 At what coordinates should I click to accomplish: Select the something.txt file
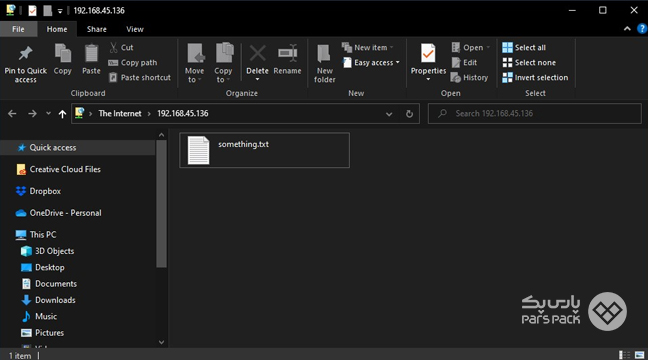pyautogui.click(x=264, y=150)
